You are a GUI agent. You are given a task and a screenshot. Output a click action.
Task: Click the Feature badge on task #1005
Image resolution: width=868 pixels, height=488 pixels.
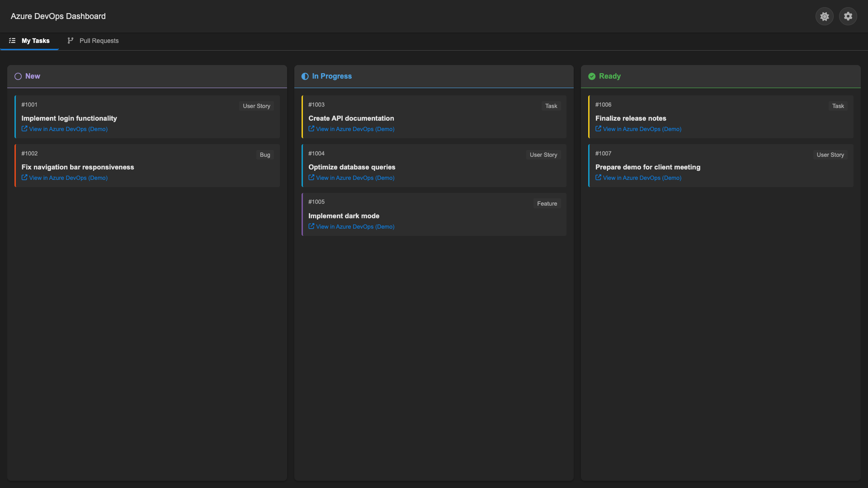point(547,204)
